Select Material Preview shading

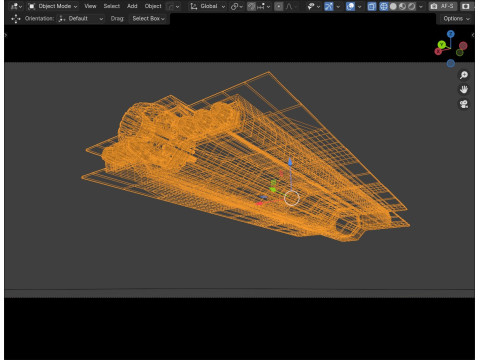(402, 6)
